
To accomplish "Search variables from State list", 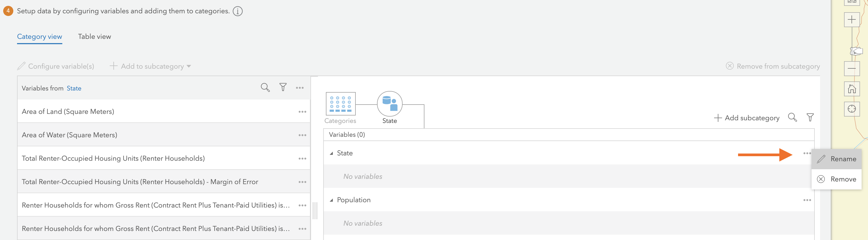I will [x=265, y=88].
